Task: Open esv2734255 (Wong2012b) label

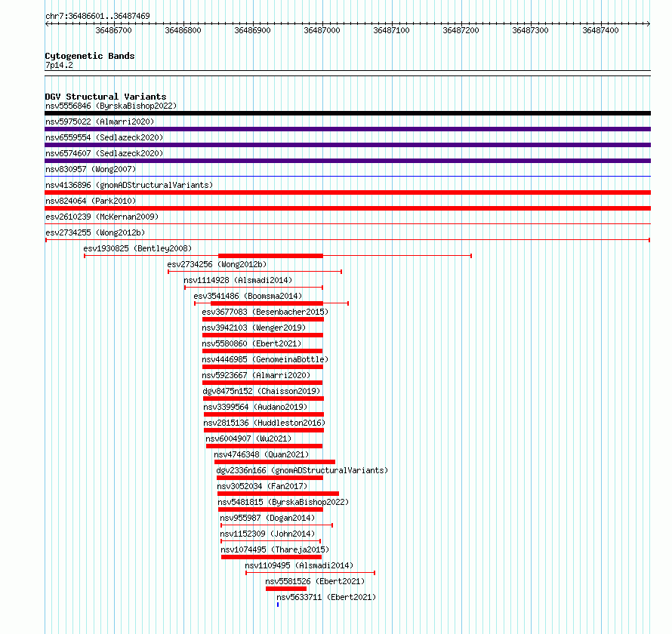Action: 95,232
